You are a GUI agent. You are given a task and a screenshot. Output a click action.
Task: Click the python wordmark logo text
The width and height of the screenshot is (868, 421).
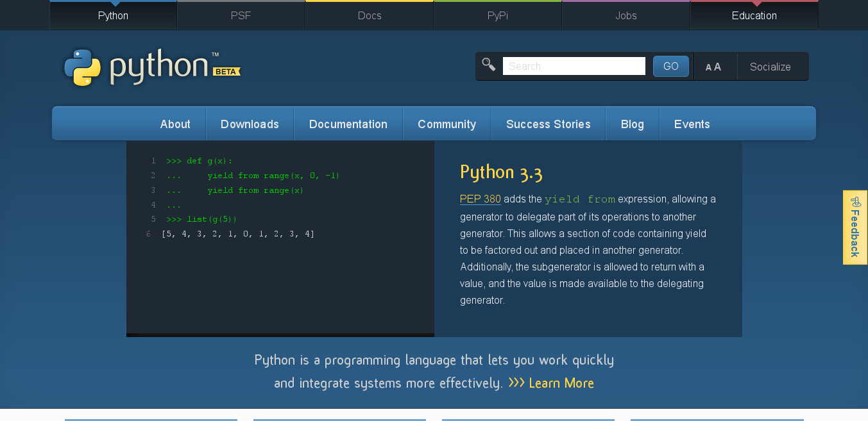[159, 67]
